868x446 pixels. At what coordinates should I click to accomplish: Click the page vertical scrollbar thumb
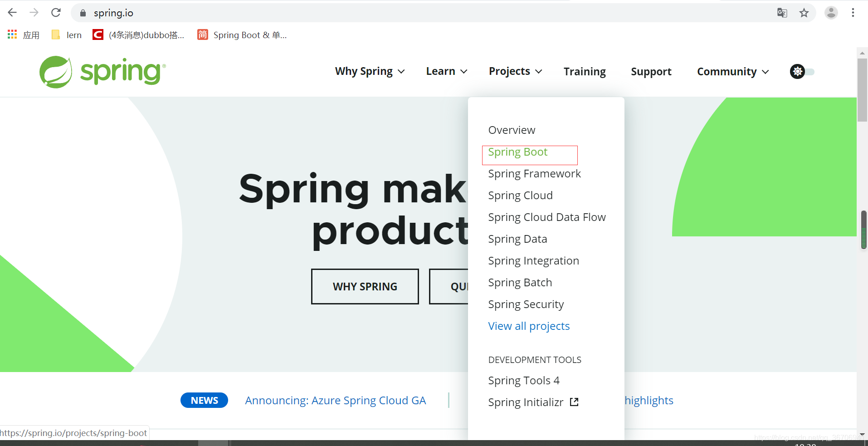(862, 90)
